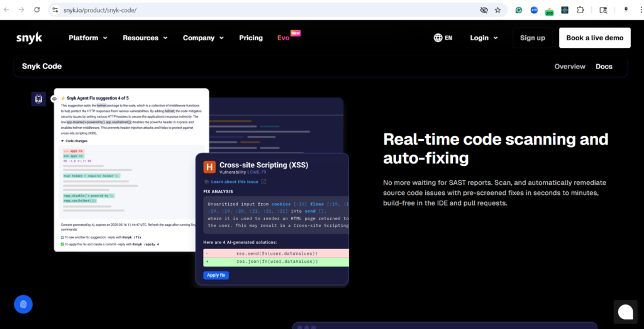
Task: Open the browser Extensions puzzle icon
Action: click(x=580, y=10)
